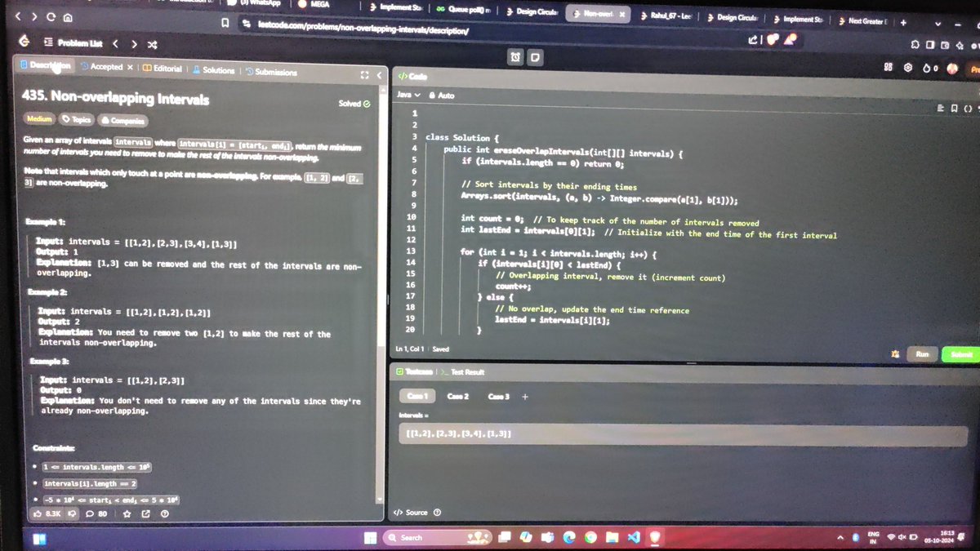Click the debugger bug icon beside Run
Screen dimensions: 980x551
(x=896, y=354)
